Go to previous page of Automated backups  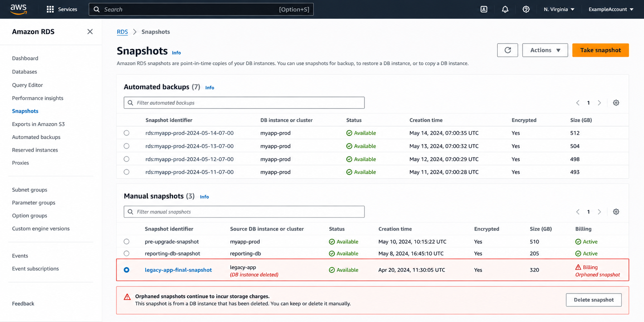point(578,103)
